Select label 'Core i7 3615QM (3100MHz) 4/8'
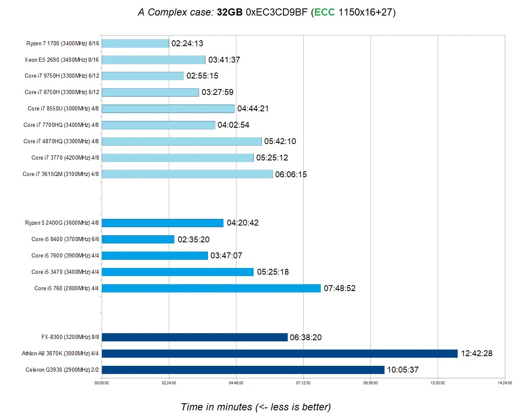525x420 pixels. [x=61, y=174]
